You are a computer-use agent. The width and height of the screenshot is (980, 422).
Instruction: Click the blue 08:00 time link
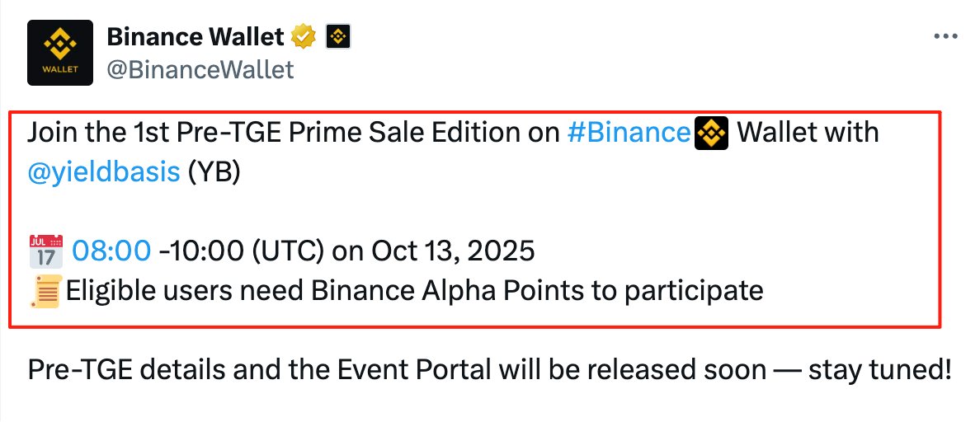(112, 250)
